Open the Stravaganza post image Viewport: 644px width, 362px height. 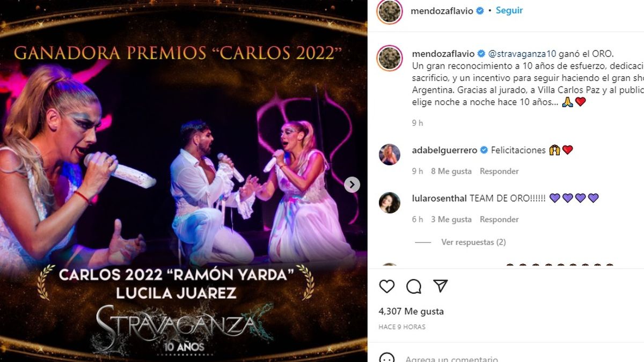coord(184,181)
